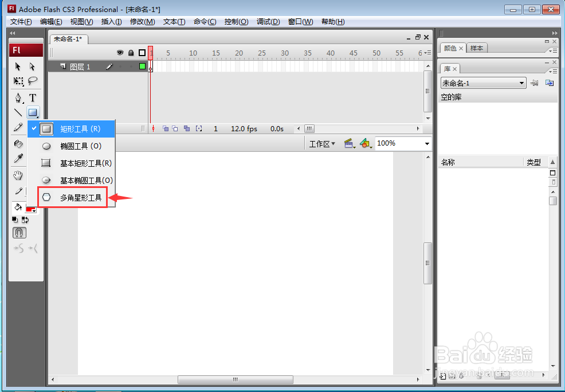Select the Eyedropper tool

[x=18, y=158]
